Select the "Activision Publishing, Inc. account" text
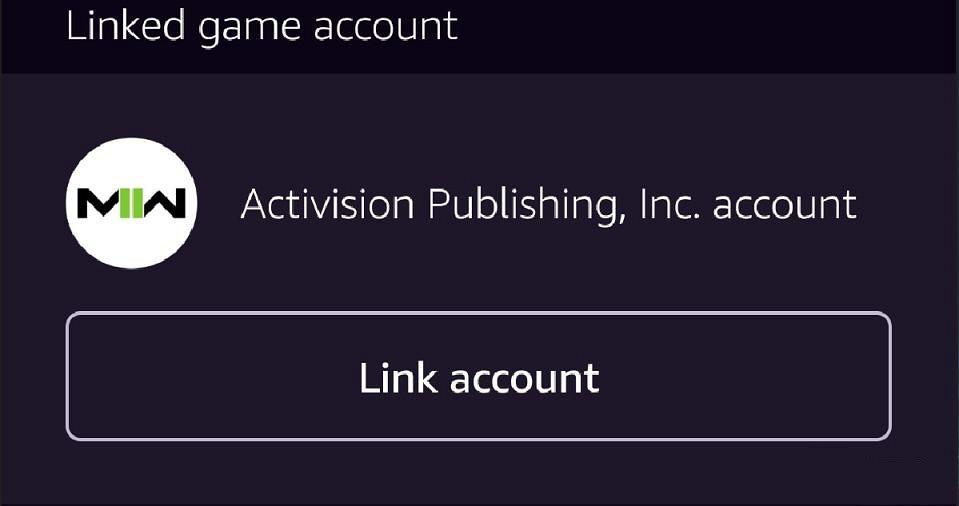959x506 pixels. (x=548, y=205)
